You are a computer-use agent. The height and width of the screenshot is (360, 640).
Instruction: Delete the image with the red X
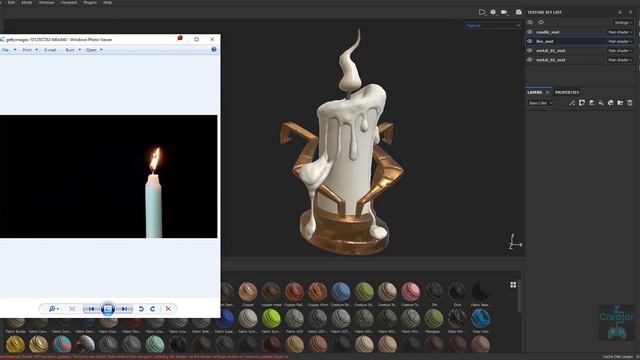[x=168, y=309]
